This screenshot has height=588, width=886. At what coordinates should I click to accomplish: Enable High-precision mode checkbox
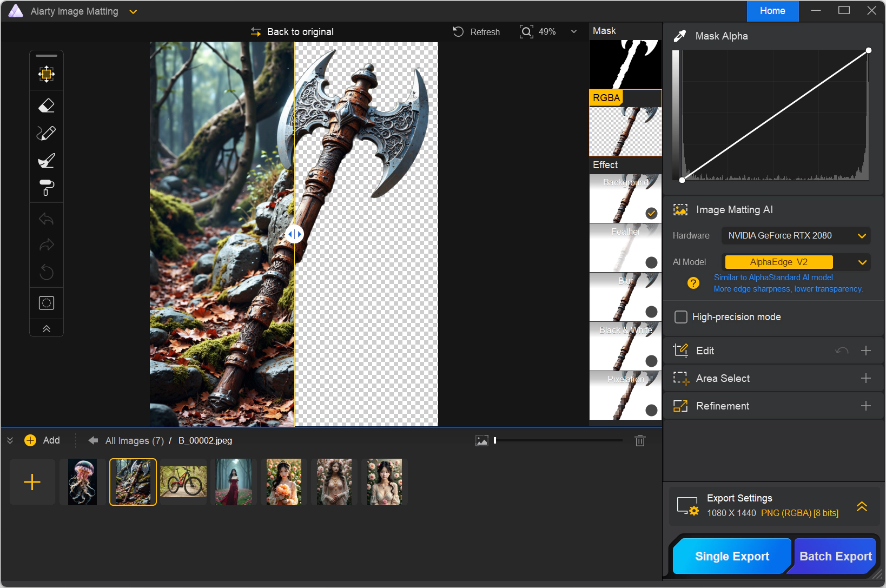(x=681, y=317)
